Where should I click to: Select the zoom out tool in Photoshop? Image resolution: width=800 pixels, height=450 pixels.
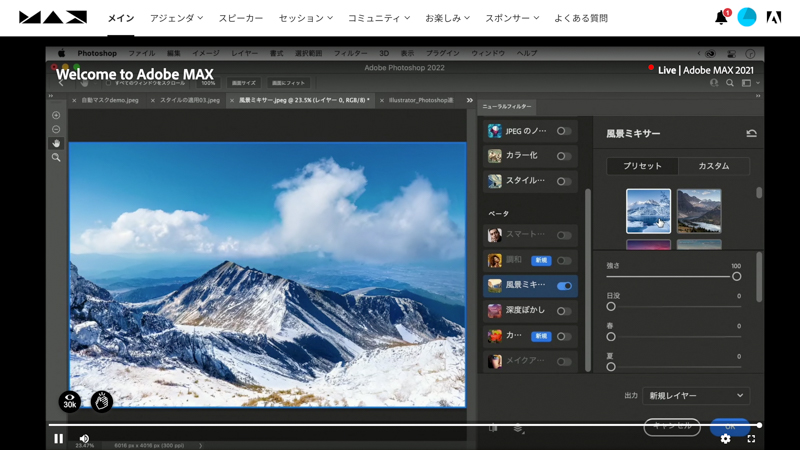tap(56, 130)
